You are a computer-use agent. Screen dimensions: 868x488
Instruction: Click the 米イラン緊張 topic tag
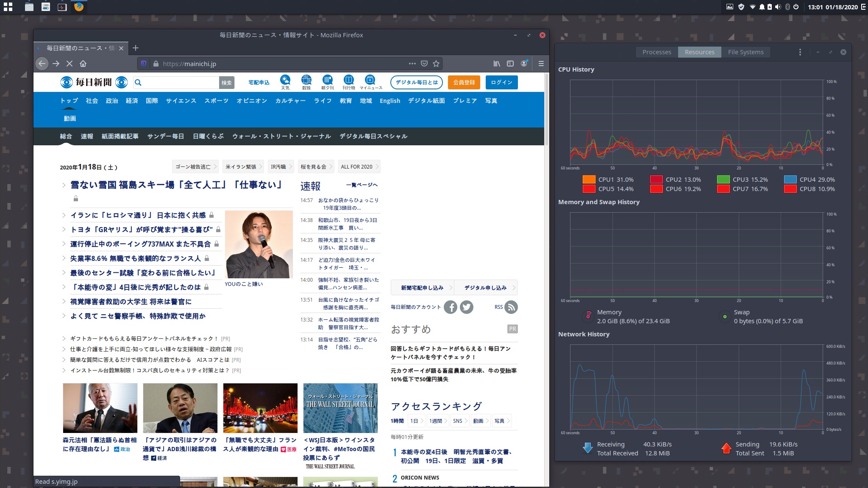coord(243,166)
